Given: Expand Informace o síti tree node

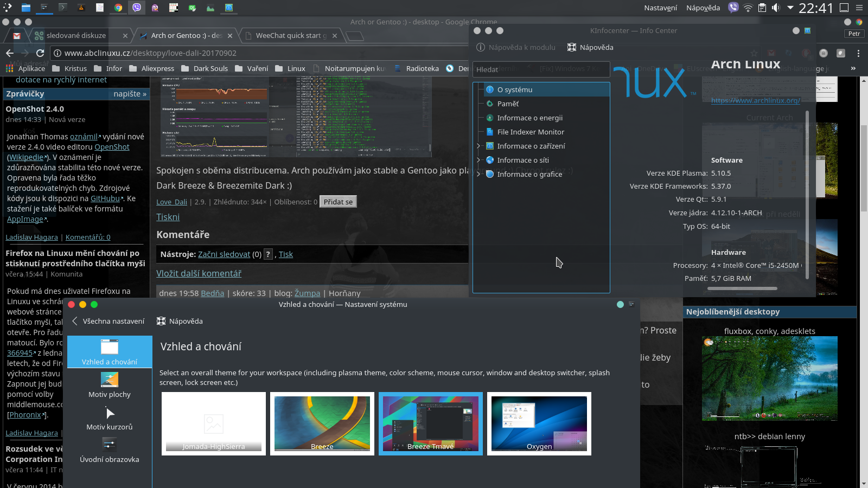Looking at the screenshot, I should (478, 160).
